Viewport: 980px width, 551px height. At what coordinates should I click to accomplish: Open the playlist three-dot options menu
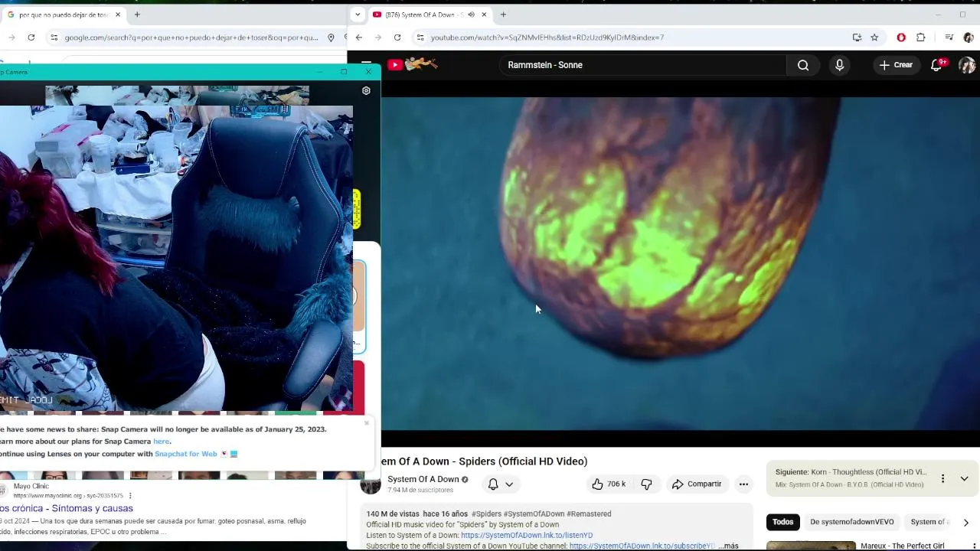pos(942,478)
